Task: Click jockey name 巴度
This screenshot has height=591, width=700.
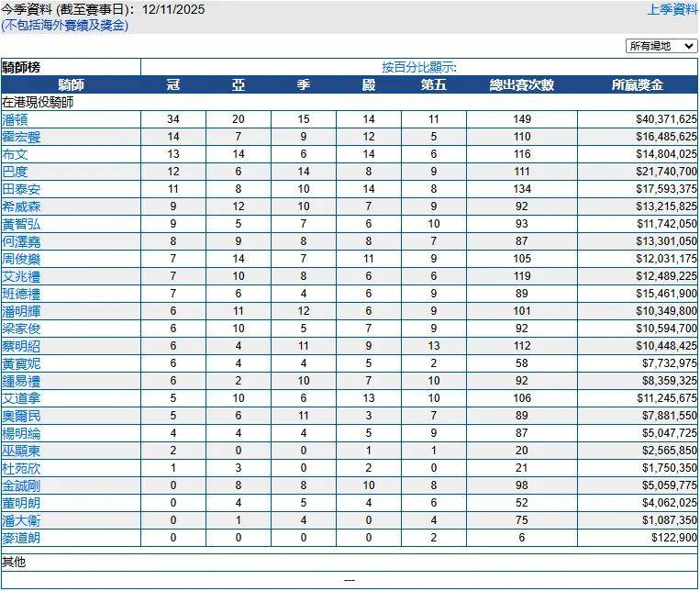Action: click(x=15, y=172)
